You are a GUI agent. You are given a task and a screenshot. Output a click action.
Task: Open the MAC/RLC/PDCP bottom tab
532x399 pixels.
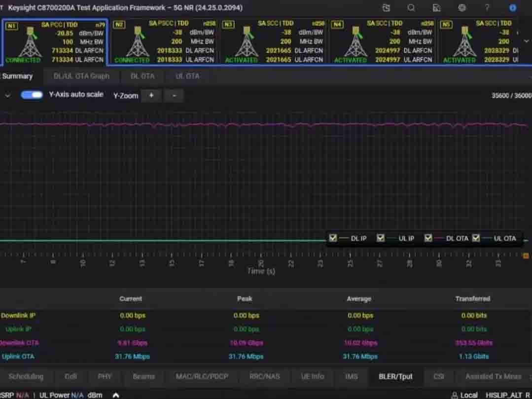tap(202, 377)
